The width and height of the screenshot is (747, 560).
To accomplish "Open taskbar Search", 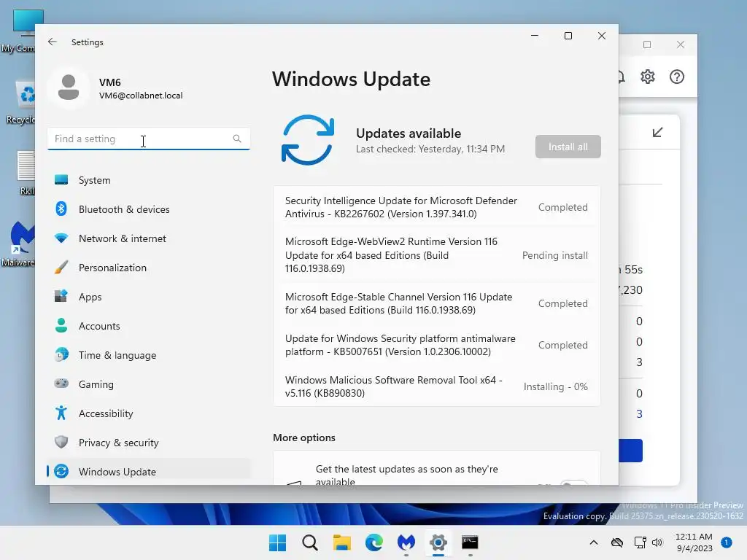I will coord(309,542).
